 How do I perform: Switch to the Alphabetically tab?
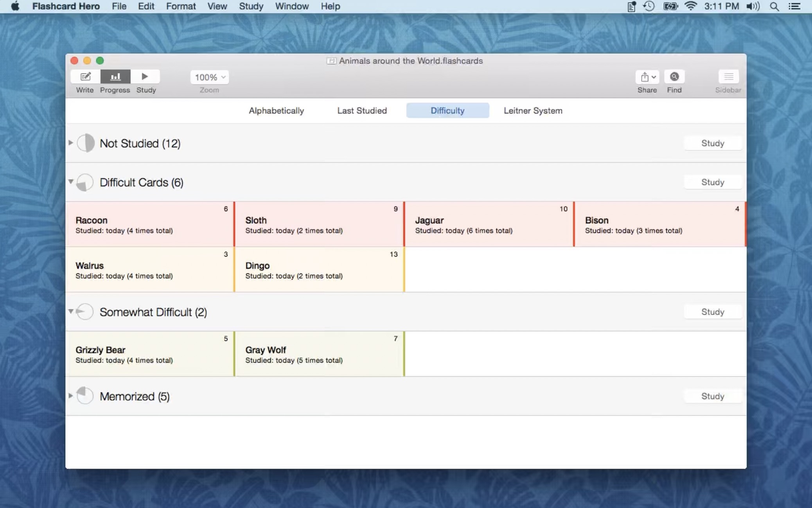(276, 111)
